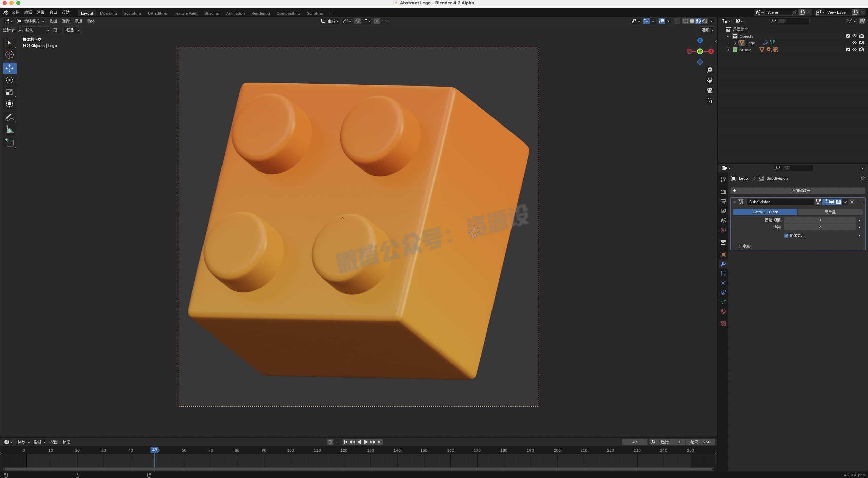868x478 pixels.
Task: Toggle the 优化显示 checkbox
Action: 786,236
